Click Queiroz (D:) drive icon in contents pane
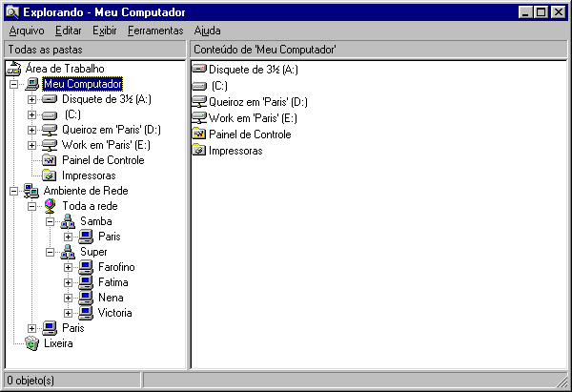 199,102
